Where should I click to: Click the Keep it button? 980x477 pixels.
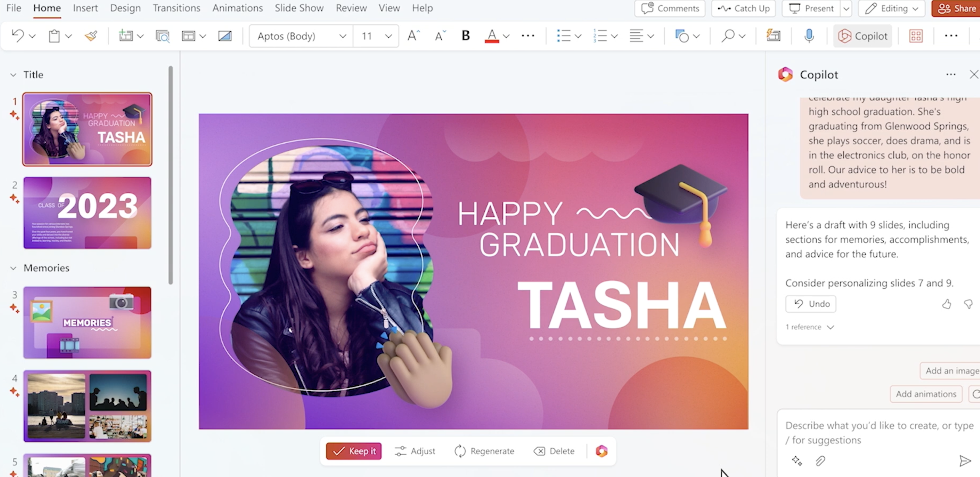pyautogui.click(x=354, y=451)
